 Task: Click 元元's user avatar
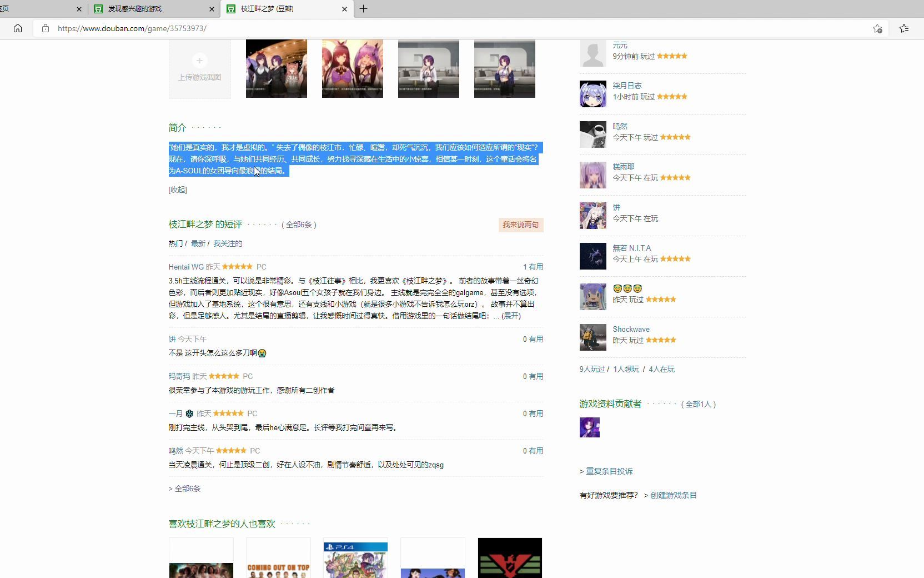point(593,53)
